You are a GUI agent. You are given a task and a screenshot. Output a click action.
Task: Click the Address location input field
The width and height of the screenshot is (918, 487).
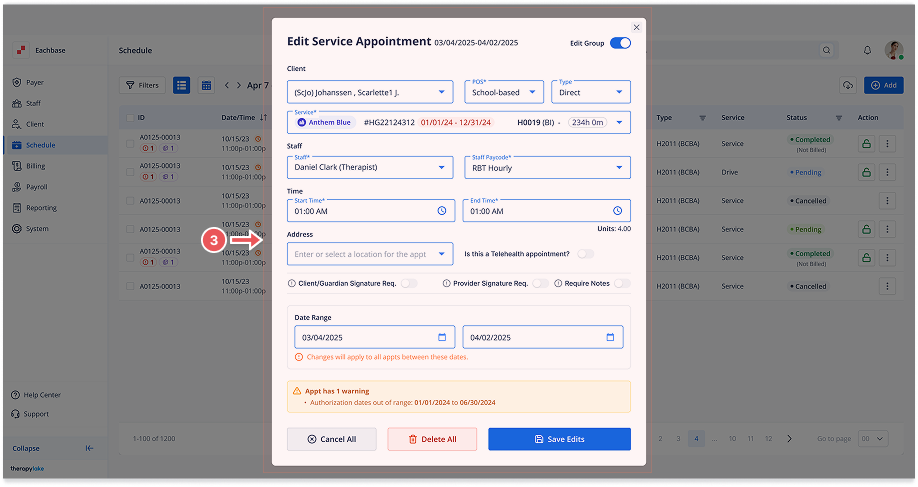pyautogui.click(x=368, y=254)
